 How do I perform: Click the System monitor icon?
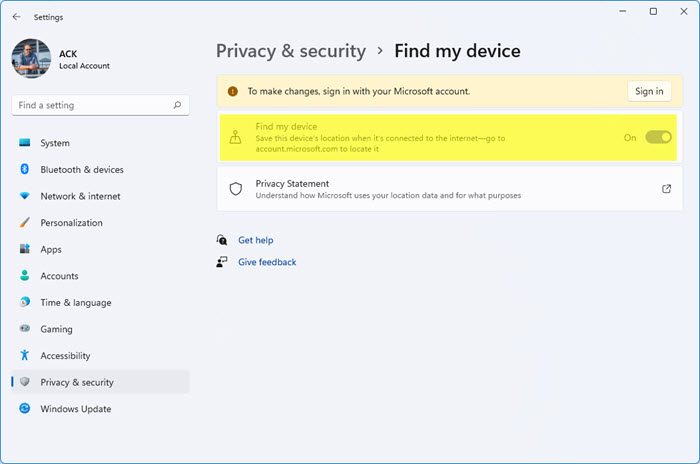tap(25, 142)
